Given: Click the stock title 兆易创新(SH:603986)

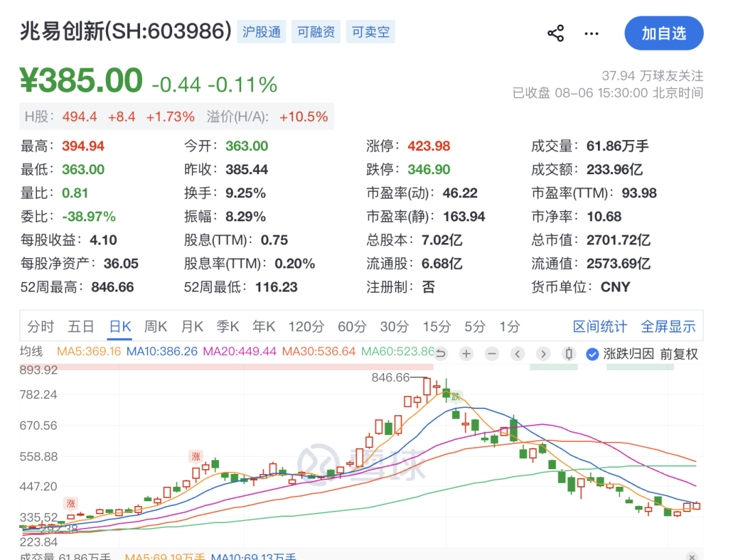Looking at the screenshot, I should coord(126,31).
